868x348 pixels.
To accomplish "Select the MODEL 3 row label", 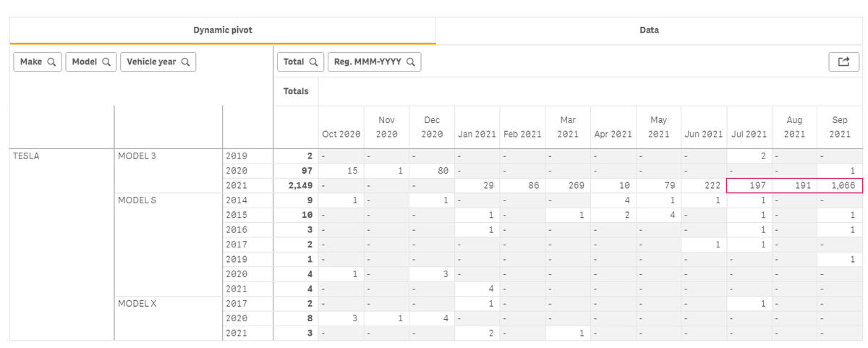I will click(137, 155).
